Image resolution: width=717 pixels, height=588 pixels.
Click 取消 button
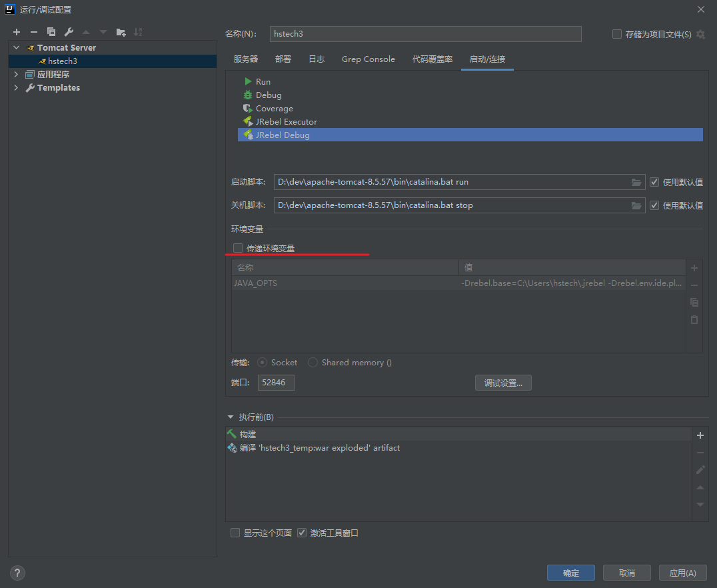tap(627, 573)
